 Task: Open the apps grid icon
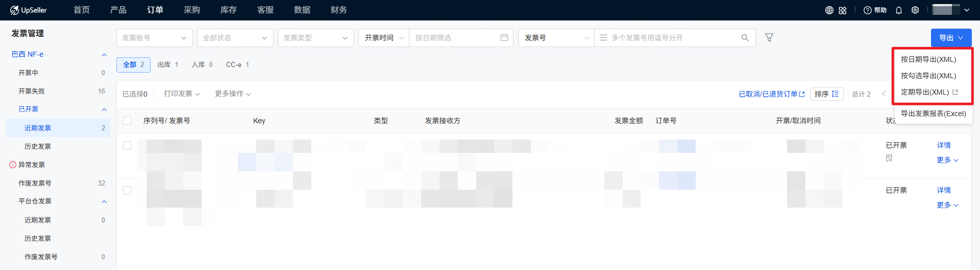843,10
